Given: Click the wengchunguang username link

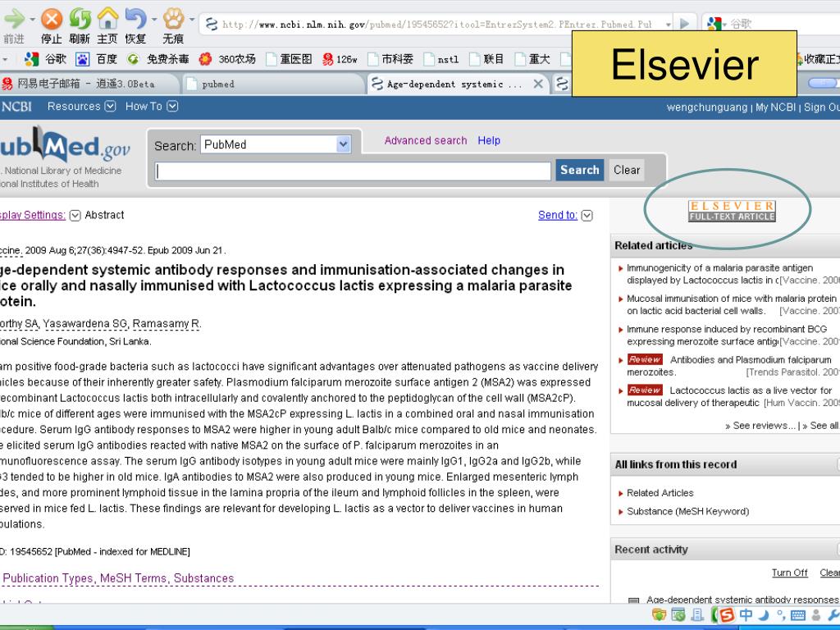Looking at the screenshot, I should click(x=706, y=107).
